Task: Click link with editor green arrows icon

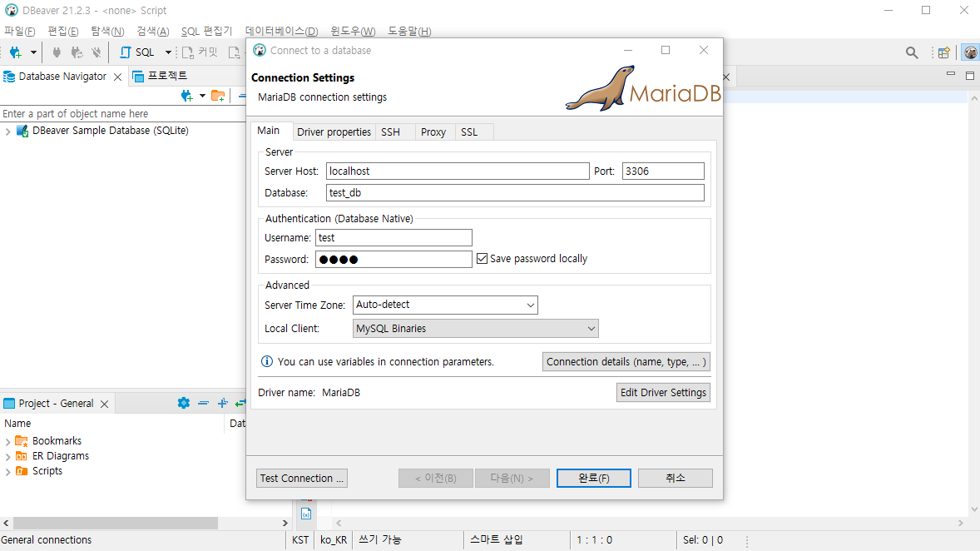Action: [x=240, y=404]
